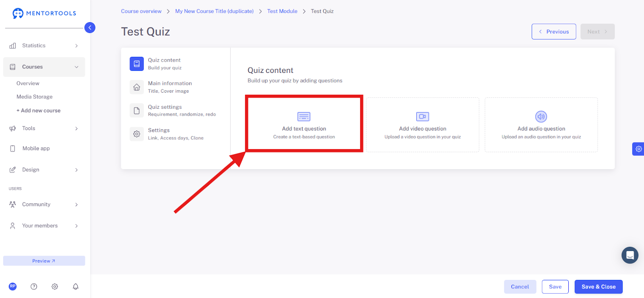Expand the Statistics menu chevron
The image size is (644, 298).
76,46
